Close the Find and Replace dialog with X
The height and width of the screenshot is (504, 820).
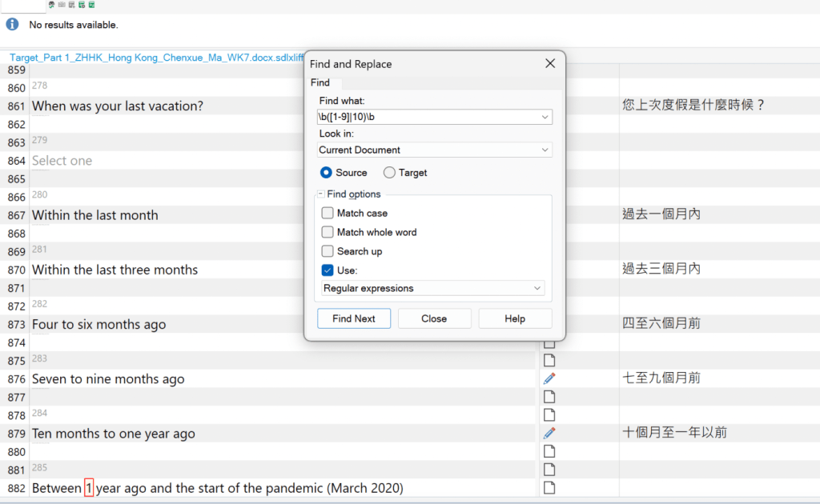(x=550, y=64)
